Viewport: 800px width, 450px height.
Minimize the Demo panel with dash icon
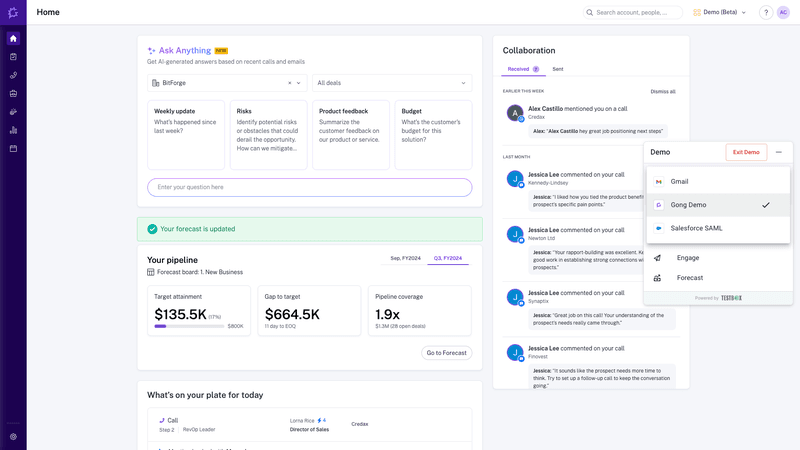tap(779, 152)
